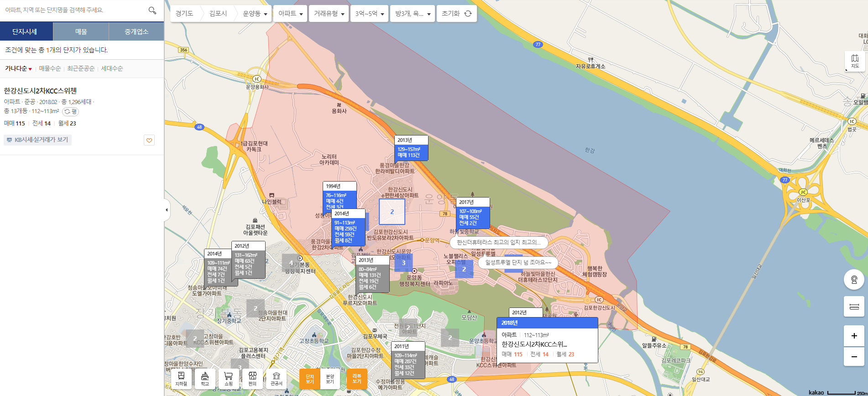This screenshot has width=868, height=396.
Task: Toggle the 편의 convenience overlay
Action: (x=252, y=379)
